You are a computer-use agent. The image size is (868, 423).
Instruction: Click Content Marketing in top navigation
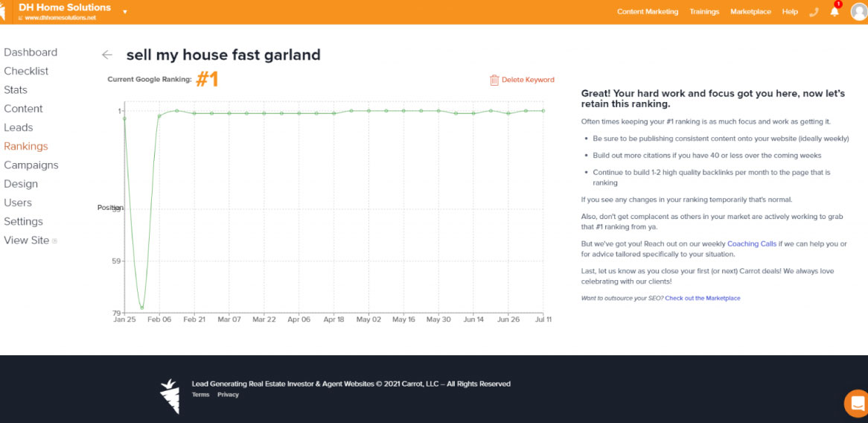click(647, 12)
